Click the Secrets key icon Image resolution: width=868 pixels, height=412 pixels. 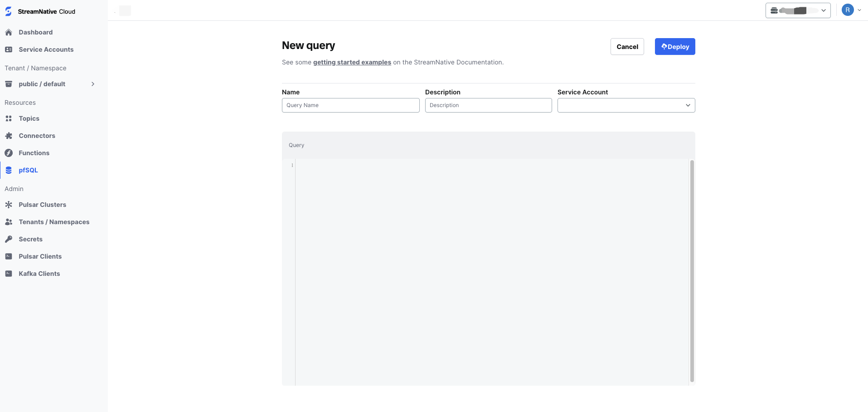tap(9, 239)
